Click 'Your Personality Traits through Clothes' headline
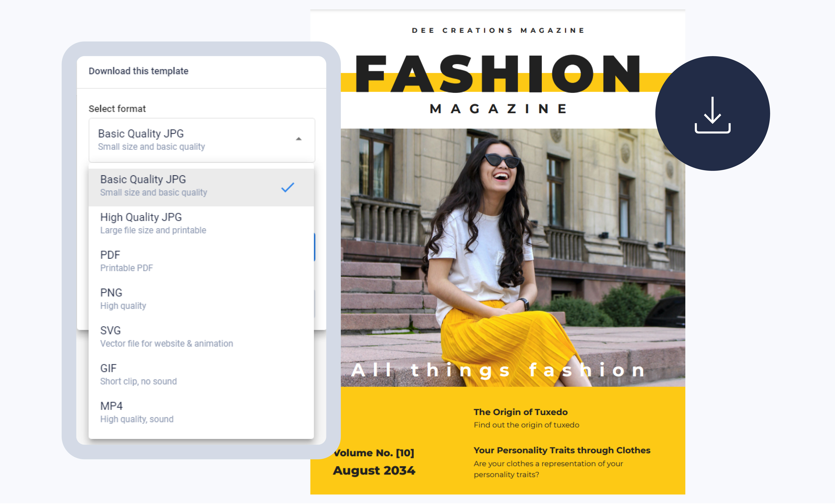835x504 pixels. 562,450
